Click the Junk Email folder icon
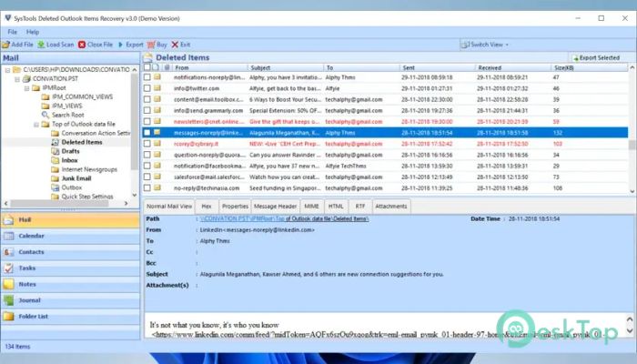The image size is (637, 364). 56,178
